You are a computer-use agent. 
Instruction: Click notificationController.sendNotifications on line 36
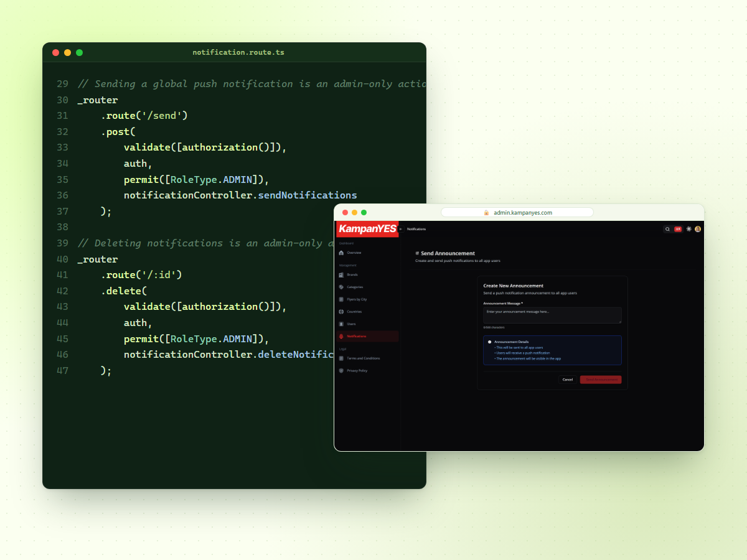[240, 195]
